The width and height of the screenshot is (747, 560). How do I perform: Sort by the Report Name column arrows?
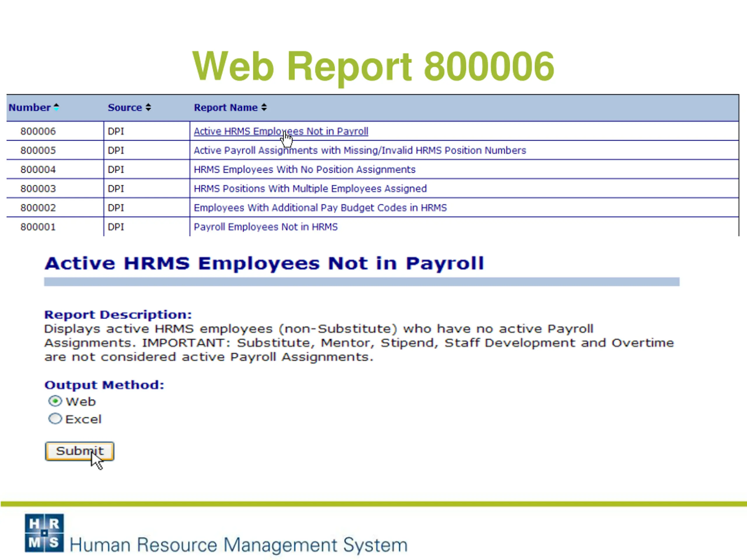pyautogui.click(x=264, y=107)
